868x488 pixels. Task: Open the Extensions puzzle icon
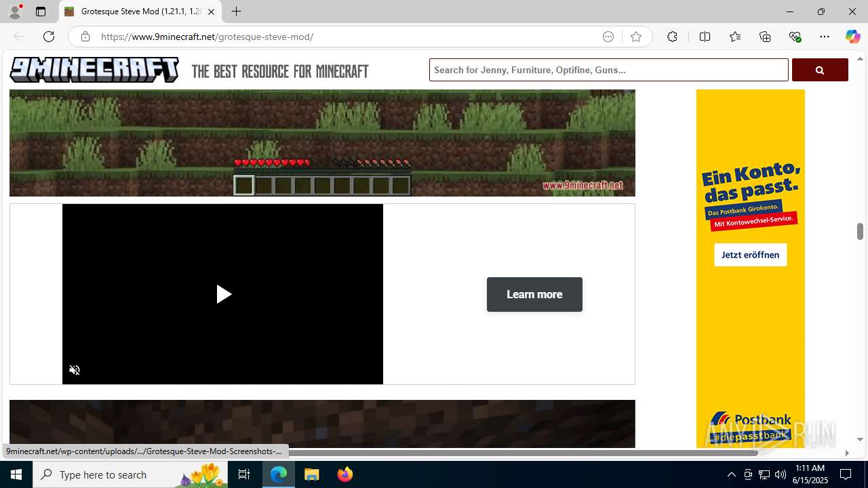coord(672,37)
